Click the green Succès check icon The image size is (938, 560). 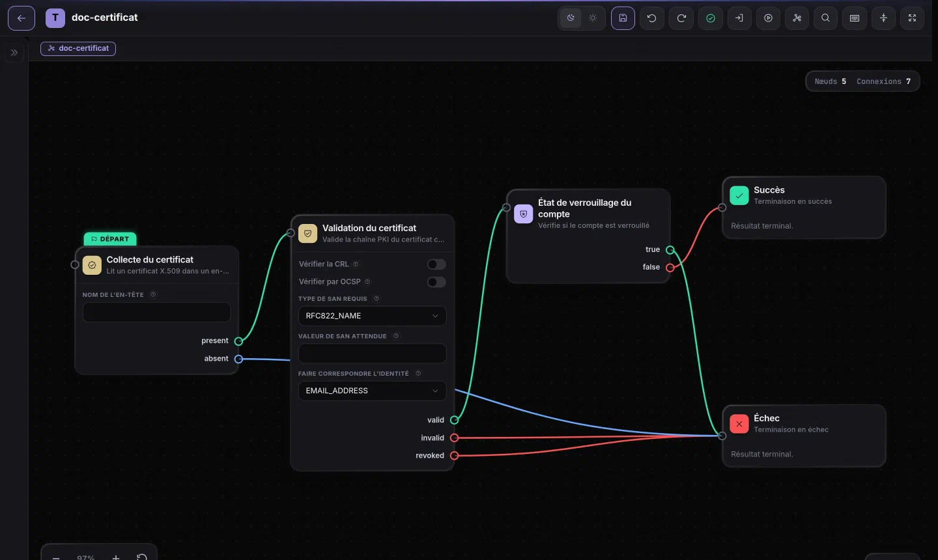click(739, 195)
